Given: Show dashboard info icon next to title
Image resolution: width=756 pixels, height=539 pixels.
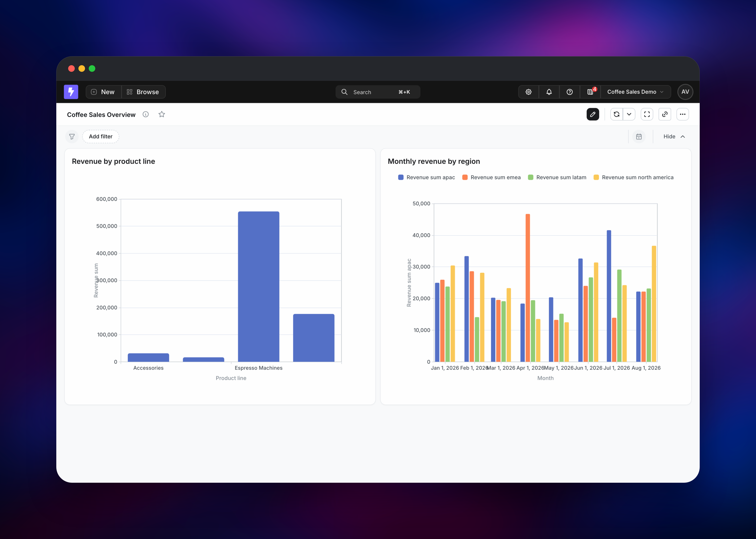Looking at the screenshot, I should click(x=145, y=114).
